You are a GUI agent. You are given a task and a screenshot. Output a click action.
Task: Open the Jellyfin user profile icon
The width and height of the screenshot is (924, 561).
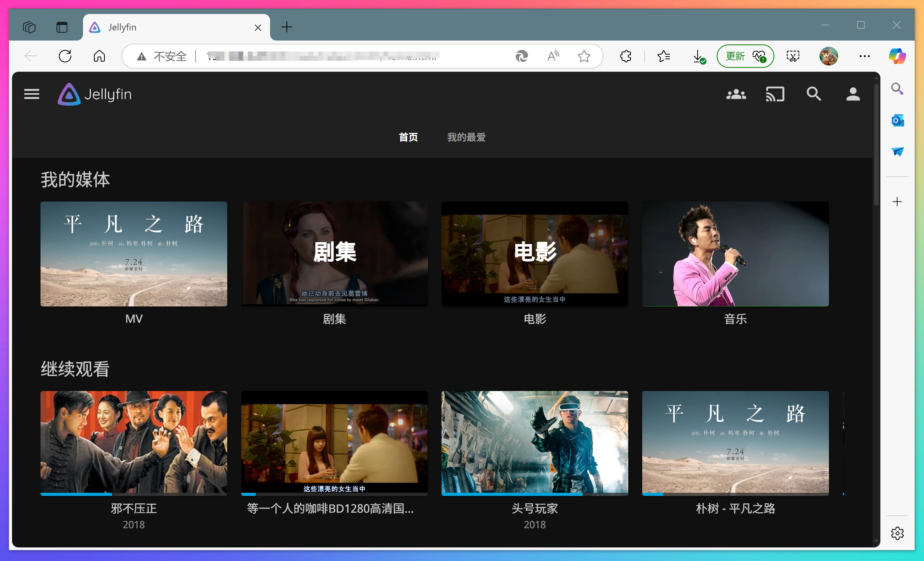(853, 94)
